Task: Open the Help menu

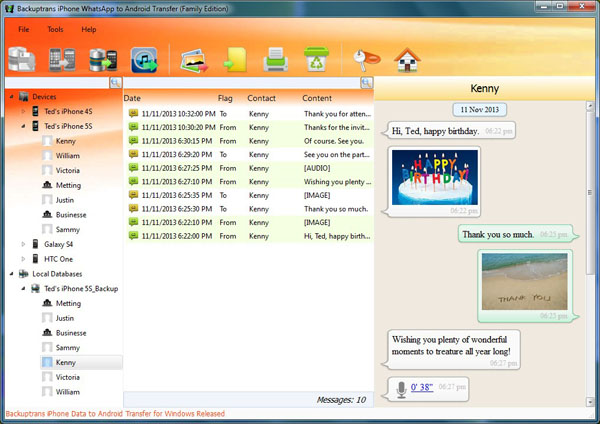Action: 89,29
